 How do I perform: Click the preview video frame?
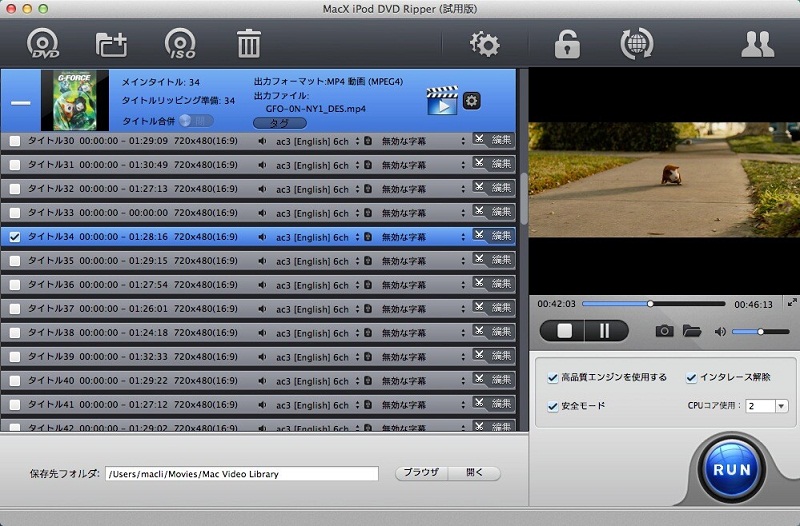tap(664, 179)
